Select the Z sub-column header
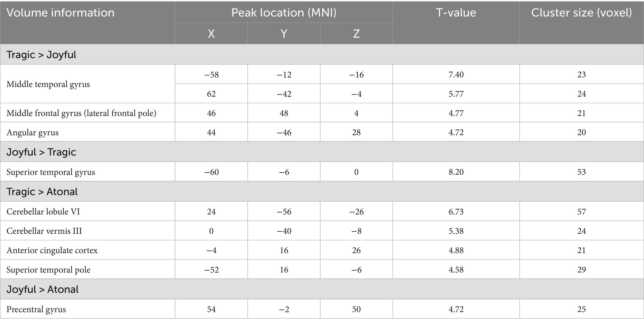The width and height of the screenshot is (644, 324). pos(356,33)
